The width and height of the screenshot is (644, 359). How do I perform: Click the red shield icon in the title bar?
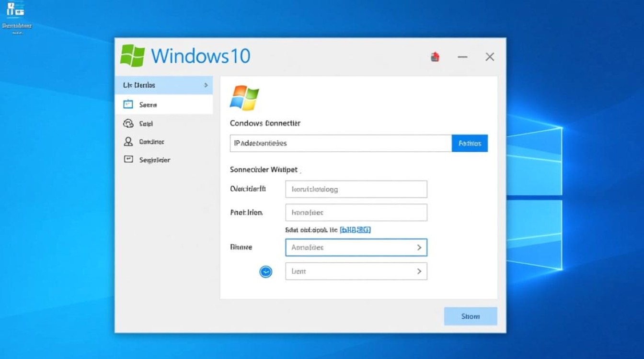[x=435, y=56]
